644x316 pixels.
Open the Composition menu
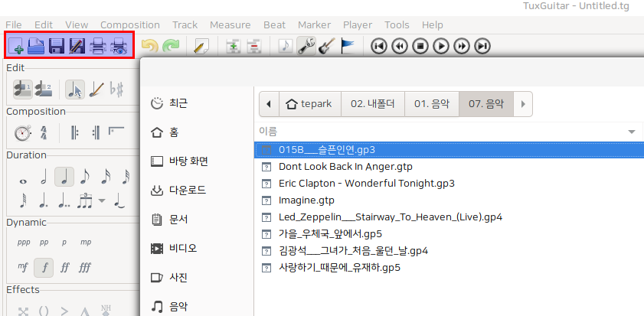pyautogui.click(x=129, y=24)
